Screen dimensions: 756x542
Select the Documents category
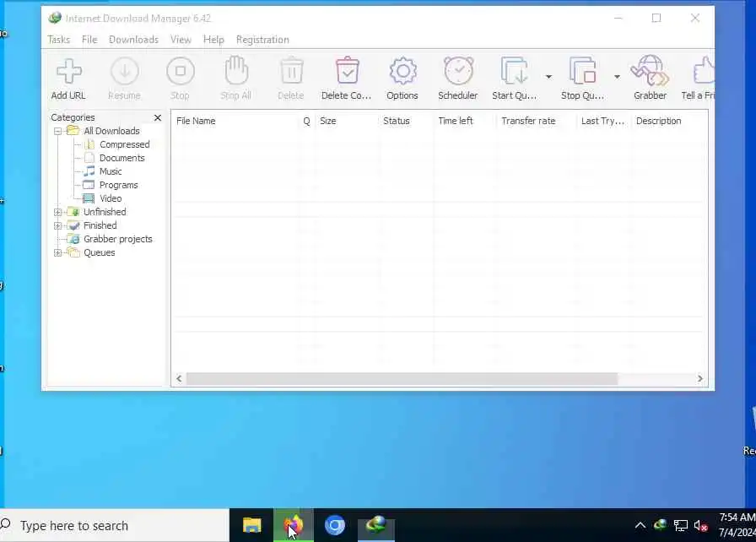tap(122, 158)
